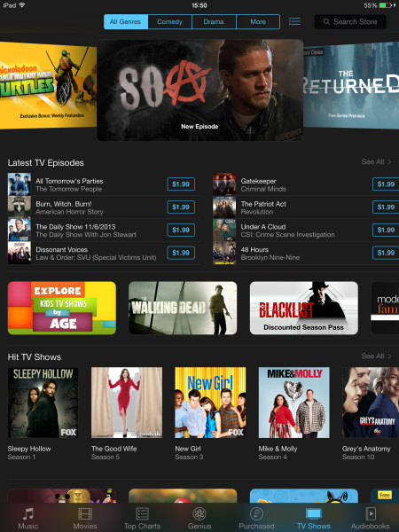Expand See All for Hit TV Shows

click(x=376, y=356)
